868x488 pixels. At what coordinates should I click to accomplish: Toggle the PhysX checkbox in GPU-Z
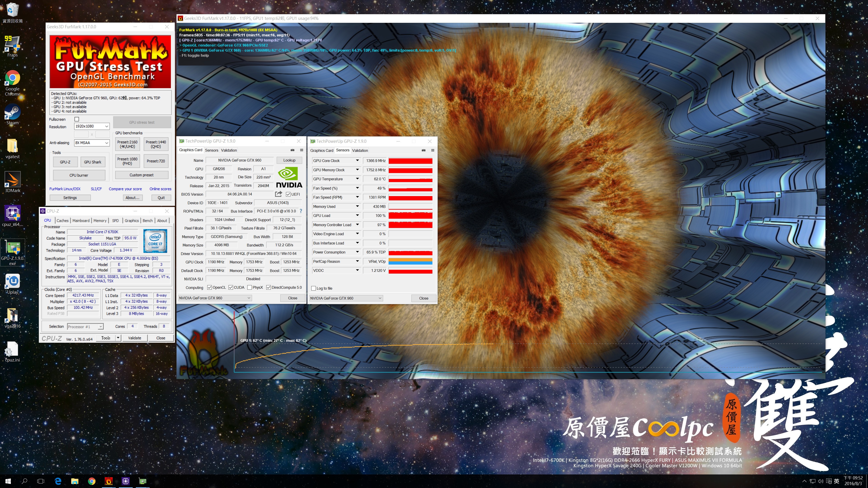(249, 287)
